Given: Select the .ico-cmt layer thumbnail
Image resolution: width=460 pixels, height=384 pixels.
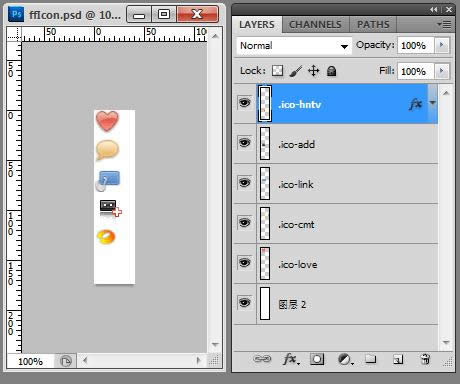Looking at the screenshot, I should pos(265,223).
